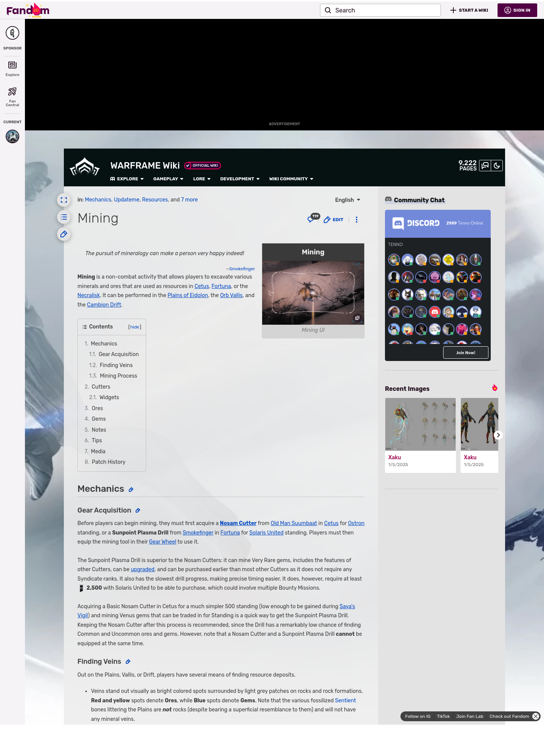Screen dimensions: 544x756
Task: Hide the Contents box
Action: (135, 327)
